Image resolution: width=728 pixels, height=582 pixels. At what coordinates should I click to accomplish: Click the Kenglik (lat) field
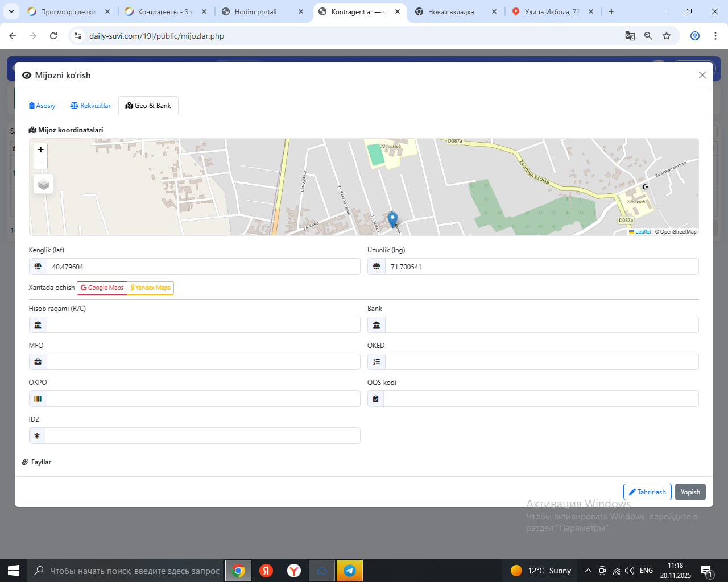[202, 267]
